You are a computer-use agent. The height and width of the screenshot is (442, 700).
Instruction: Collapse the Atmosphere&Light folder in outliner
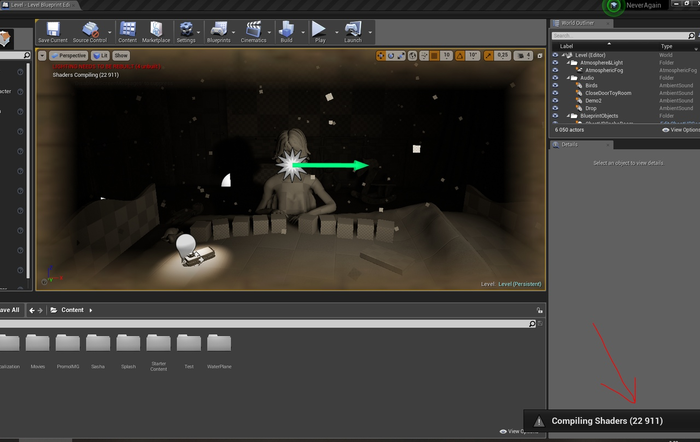[x=568, y=62]
